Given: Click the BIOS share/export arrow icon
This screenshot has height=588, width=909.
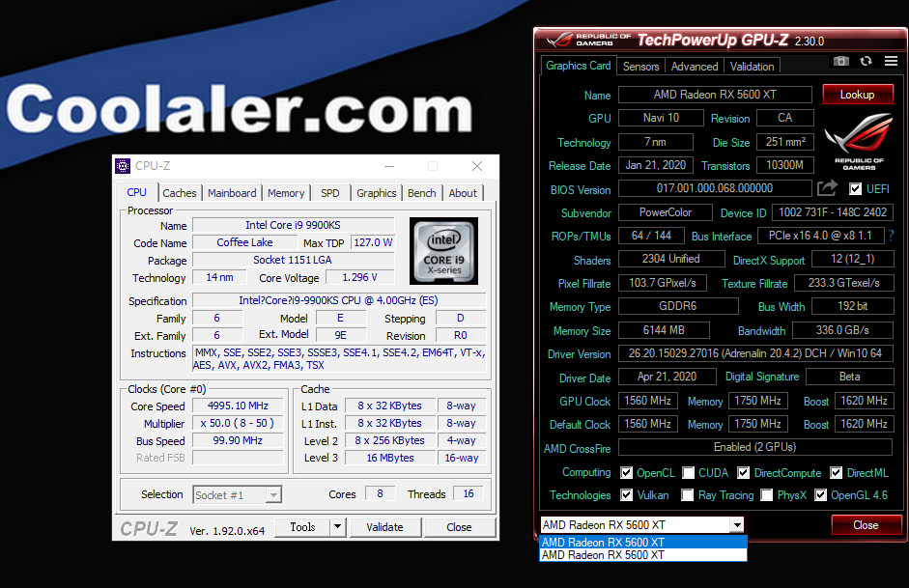Looking at the screenshot, I should coord(827,187).
